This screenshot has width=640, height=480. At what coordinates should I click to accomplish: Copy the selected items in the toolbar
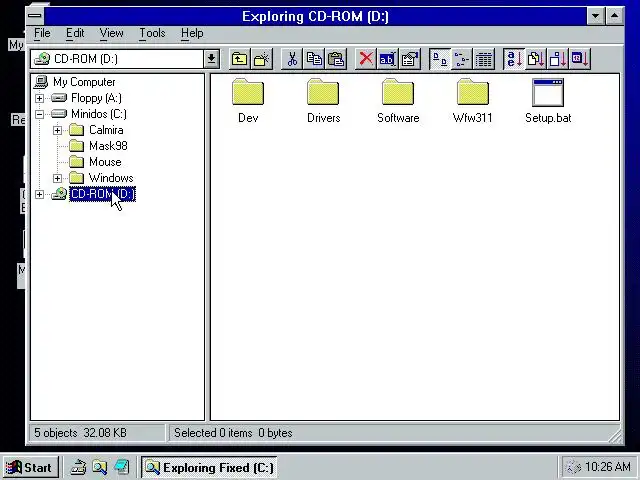coord(314,60)
